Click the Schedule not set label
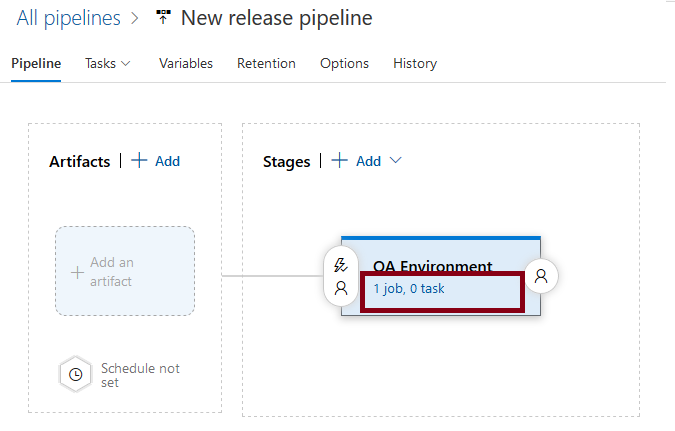Image resolution: width=675 pixels, height=431 pixels. 140,375
